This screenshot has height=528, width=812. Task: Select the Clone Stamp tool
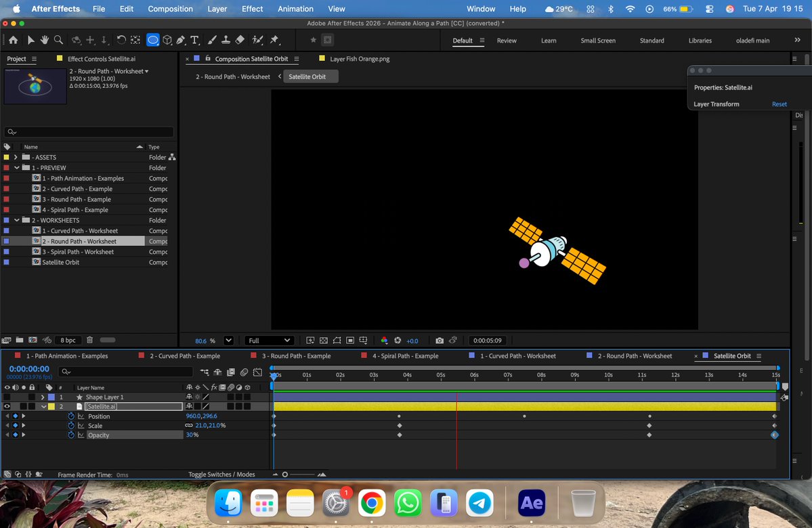tap(226, 40)
